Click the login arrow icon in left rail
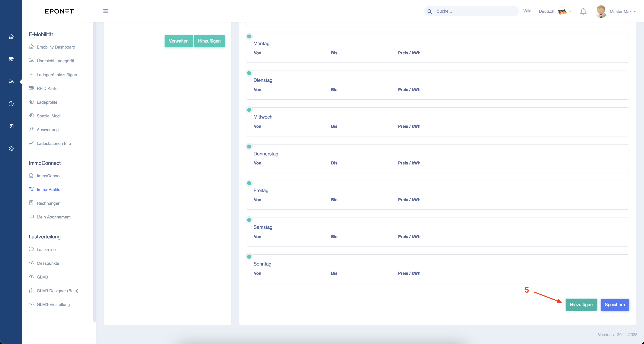 point(11,126)
